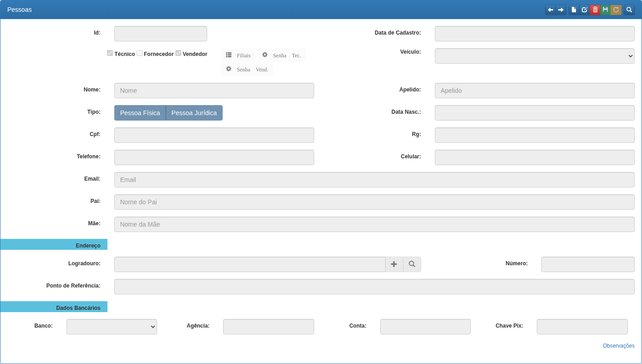Viewport: 642px width, 364px height.
Task: Click the Rg input field
Action: coord(535,135)
